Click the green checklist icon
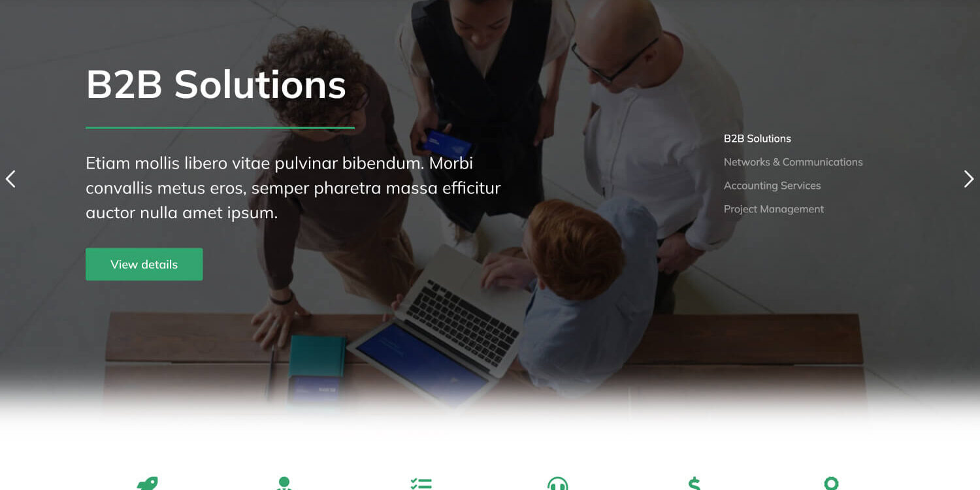 pos(421,484)
